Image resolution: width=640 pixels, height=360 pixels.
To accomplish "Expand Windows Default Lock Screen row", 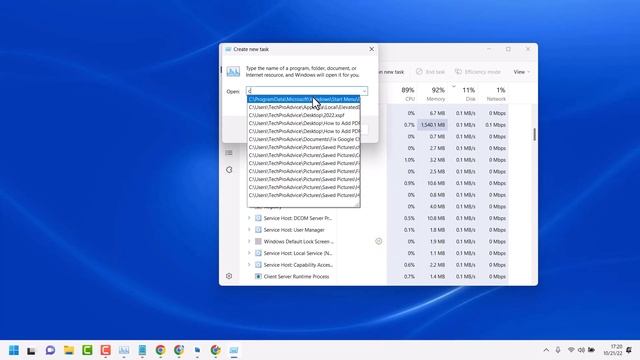I will pos(249,241).
